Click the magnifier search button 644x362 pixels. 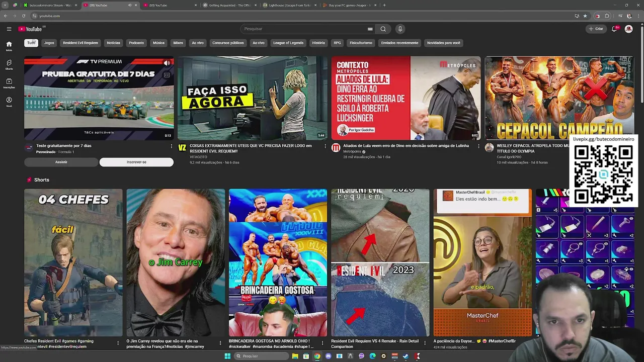383,29
